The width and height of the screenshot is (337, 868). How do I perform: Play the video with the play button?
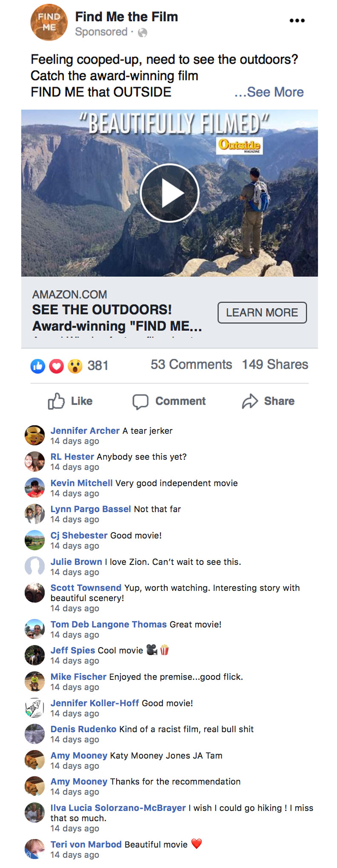tap(169, 193)
